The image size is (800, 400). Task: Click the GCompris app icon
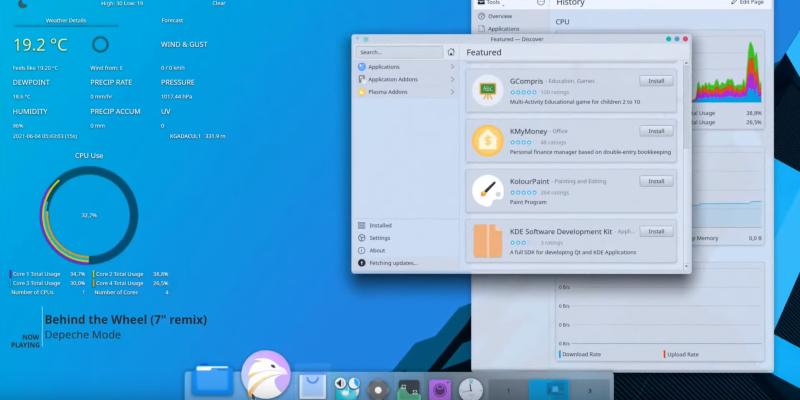coord(488,90)
